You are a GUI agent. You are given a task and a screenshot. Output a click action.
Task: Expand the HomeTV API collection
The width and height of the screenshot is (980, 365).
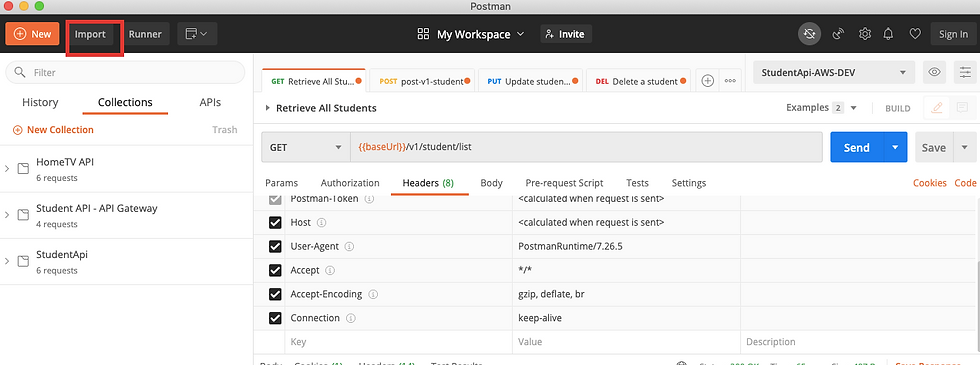7,169
